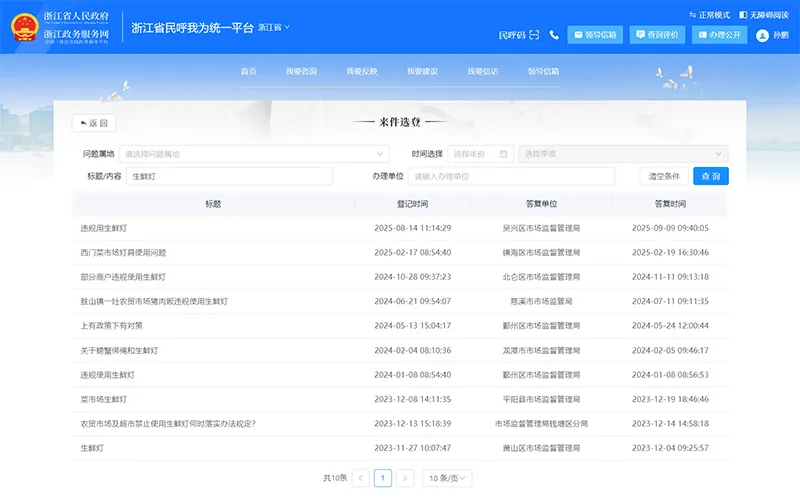Go to next page arrow
Screen dimensions: 800x500
404,478
